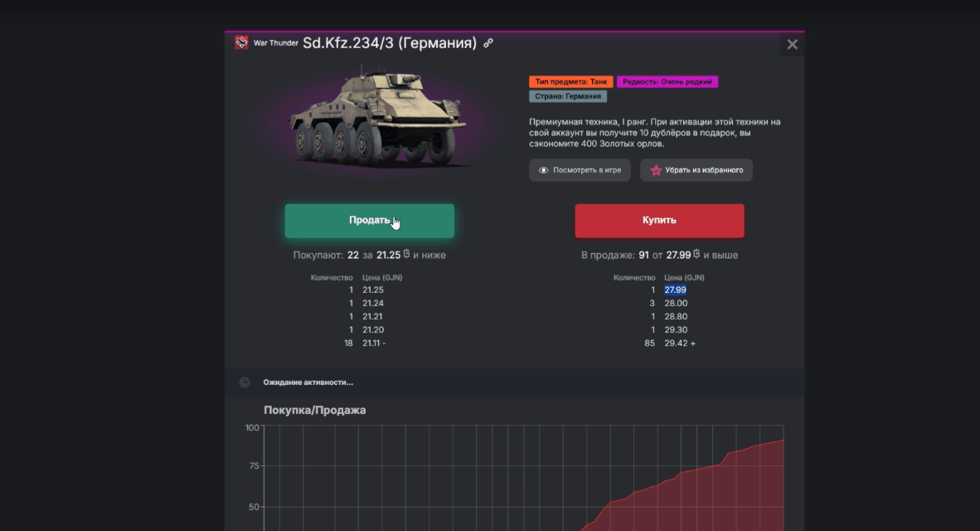
Task: Click buy order price 21.21 row
Action: tap(366, 316)
